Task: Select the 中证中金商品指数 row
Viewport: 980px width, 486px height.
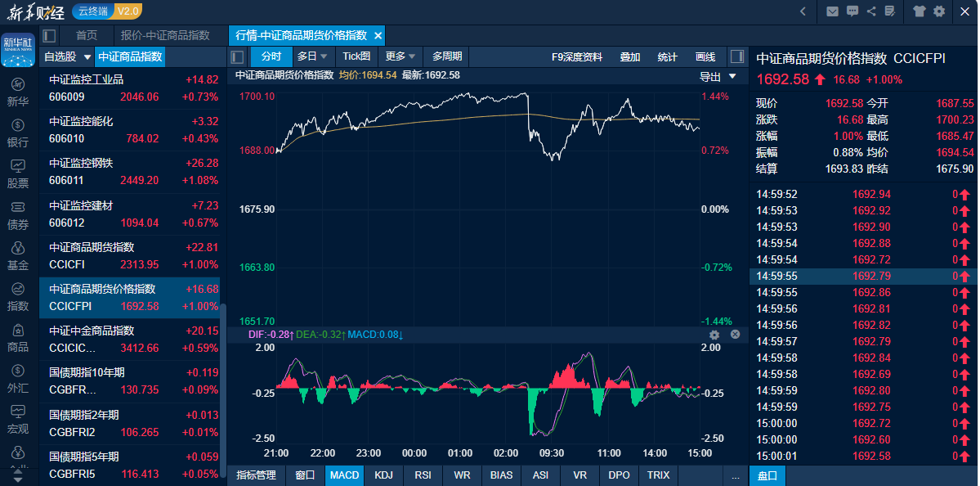Action: click(130, 339)
